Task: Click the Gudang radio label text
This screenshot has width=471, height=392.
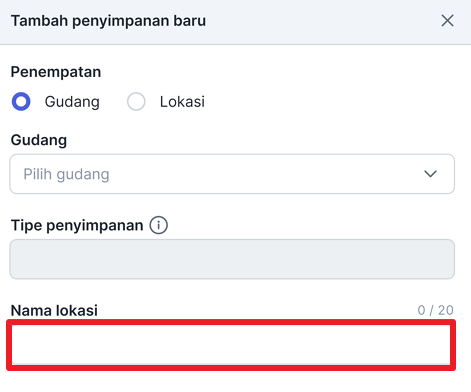Action: point(72,102)
